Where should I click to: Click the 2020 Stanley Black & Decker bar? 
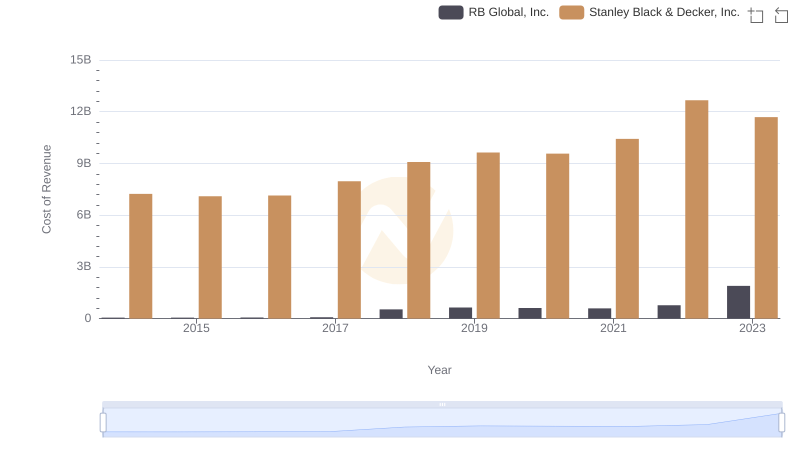pyautogui.click(x=558, y=236)
